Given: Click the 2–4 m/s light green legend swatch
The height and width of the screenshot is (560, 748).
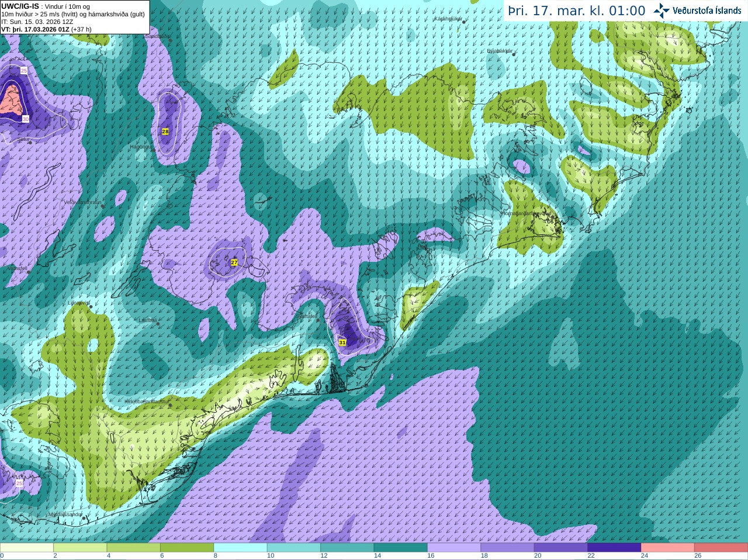Looking at the screenshot, I should point(80,548).
